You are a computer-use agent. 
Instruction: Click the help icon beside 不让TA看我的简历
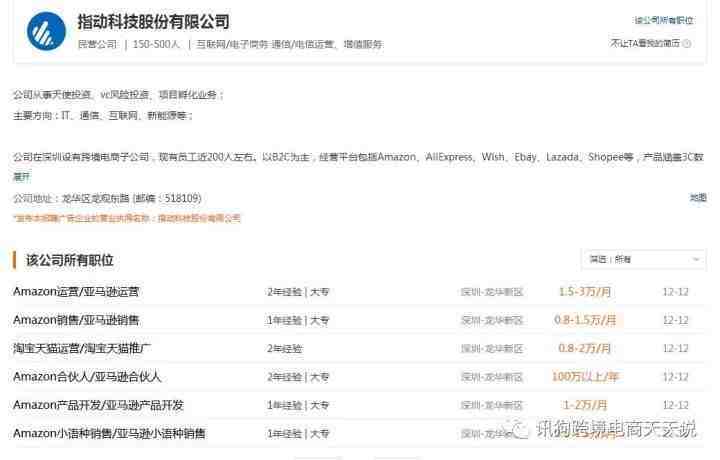(688, 43)
